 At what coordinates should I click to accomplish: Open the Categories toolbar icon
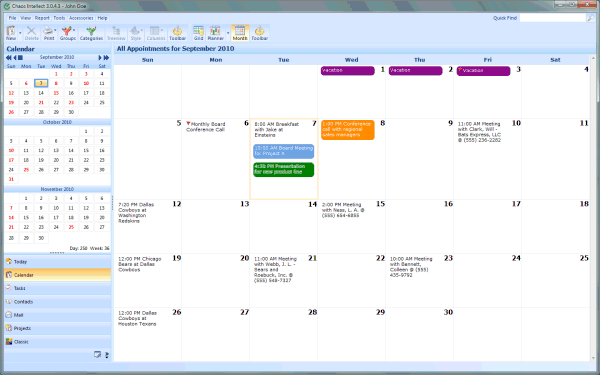pyautogui.click(x=91, y=33)
